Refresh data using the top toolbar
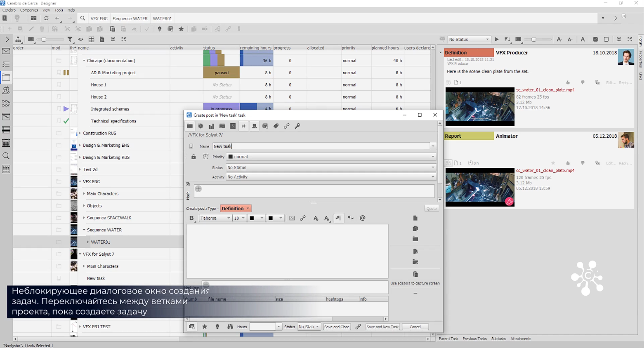The width and height of the screenshot is (644, 348). (x=46, y=18)
